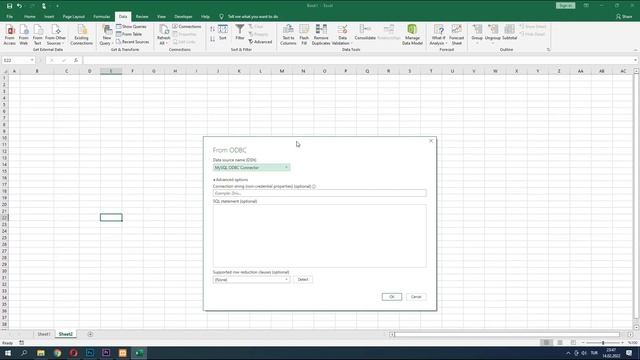Open the What-If Analysis dropdown
Screen dimensions: 640x360
pos(438,34)
